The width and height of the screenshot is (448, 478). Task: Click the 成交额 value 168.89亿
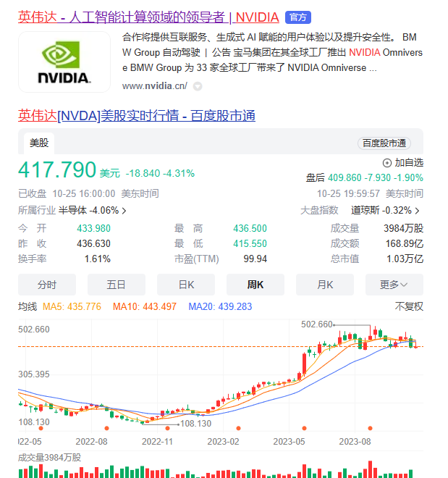405,243
